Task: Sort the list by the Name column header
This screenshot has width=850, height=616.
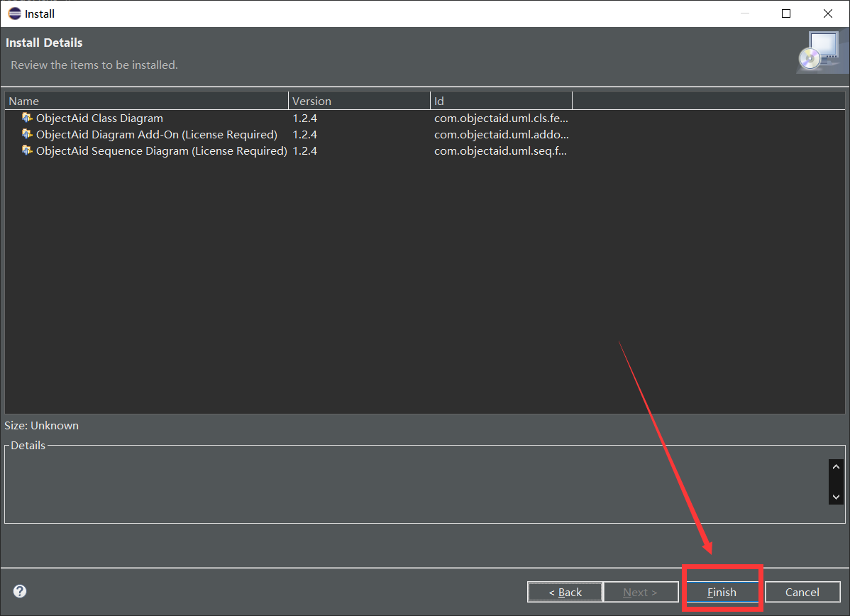Action: click(x=146, y=101)
